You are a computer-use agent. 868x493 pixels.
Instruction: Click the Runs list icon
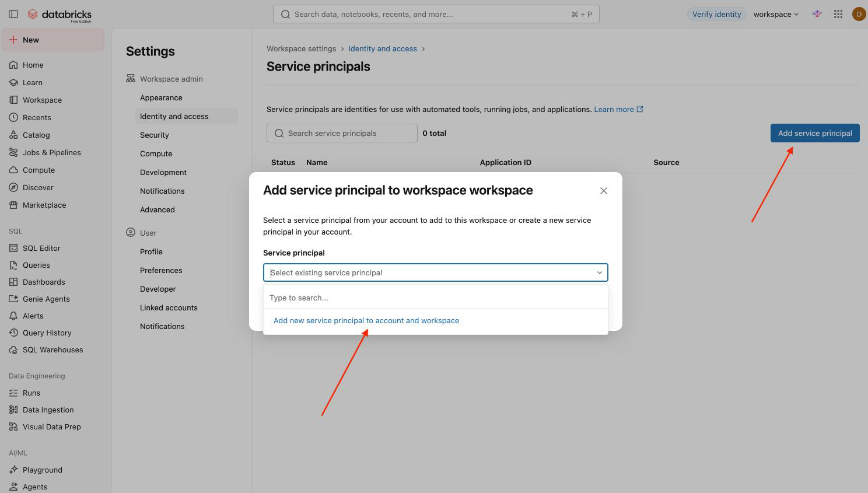click(x=13, y=393)
